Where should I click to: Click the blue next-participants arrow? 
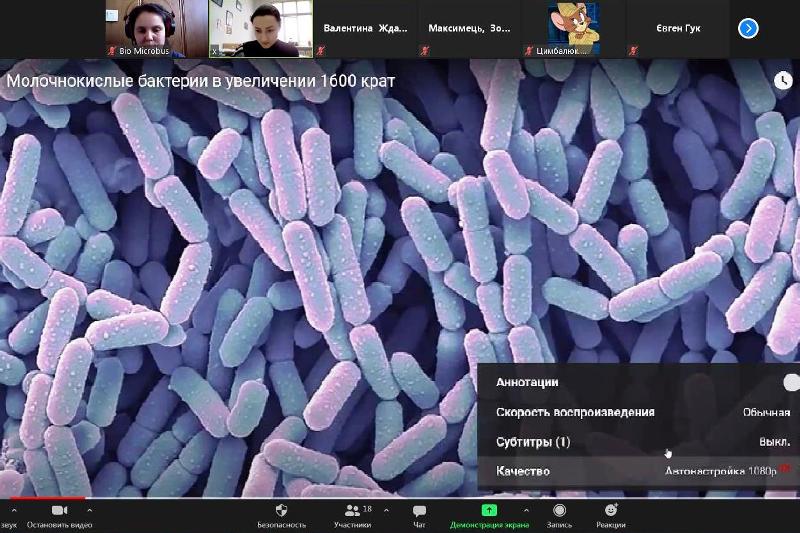748,29
